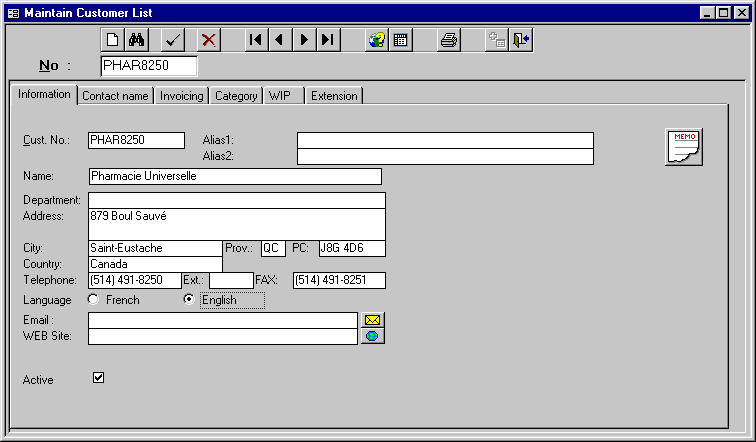
Task: Open search with the binoculars icon
Action: pyautogui.click(x=137, y=40)
